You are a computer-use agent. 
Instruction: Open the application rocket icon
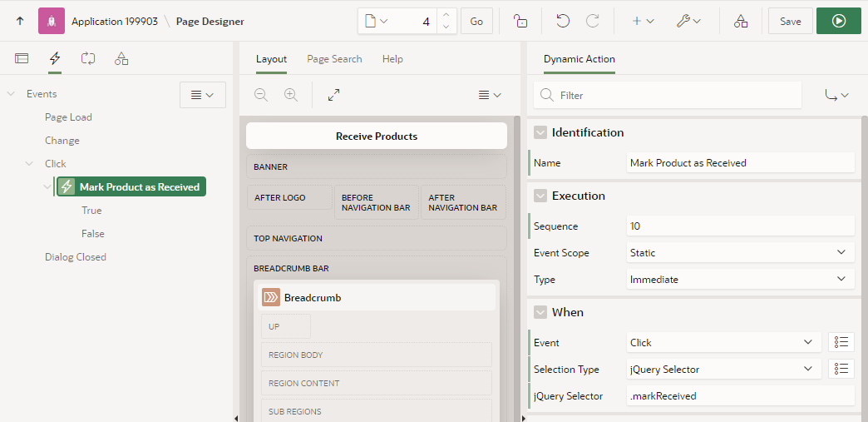(52, 21)
